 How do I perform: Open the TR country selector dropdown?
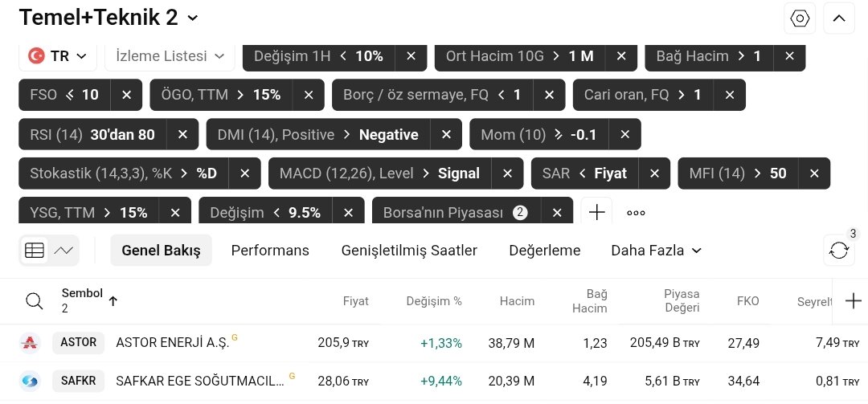(59, 56)
